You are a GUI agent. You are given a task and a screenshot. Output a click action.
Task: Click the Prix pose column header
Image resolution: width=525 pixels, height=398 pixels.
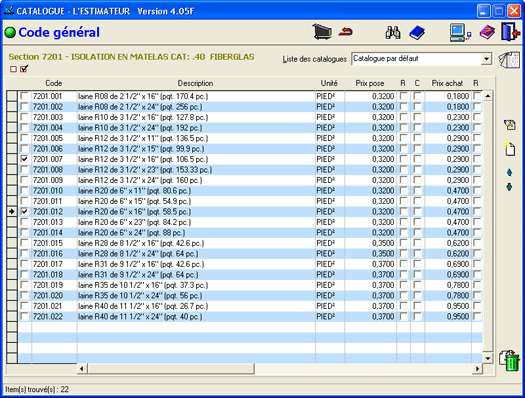[370, 83]
